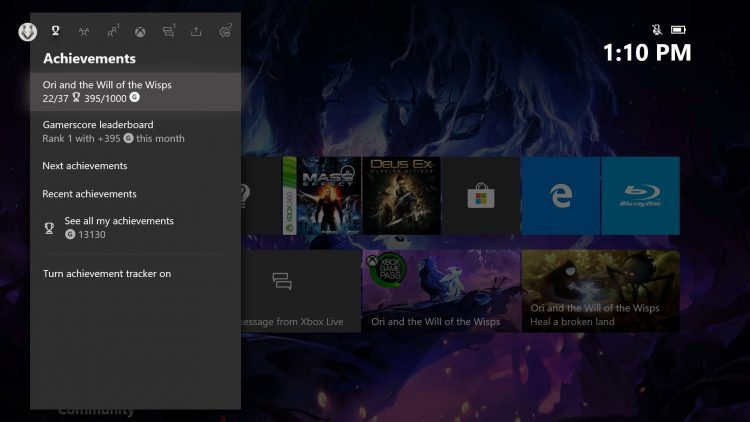750x422 pixels.
Task: Click the gamerscore G icon next to 13130
Action: [x=70, y=234]
